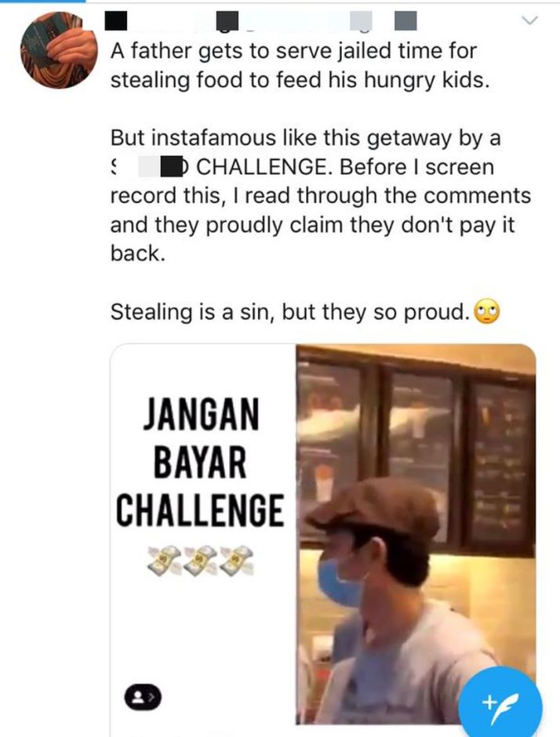Click the word 'back.' ending the paragraph
Image resolution: width=560 pixels, height=737 pixels.
tap(138, 253)
